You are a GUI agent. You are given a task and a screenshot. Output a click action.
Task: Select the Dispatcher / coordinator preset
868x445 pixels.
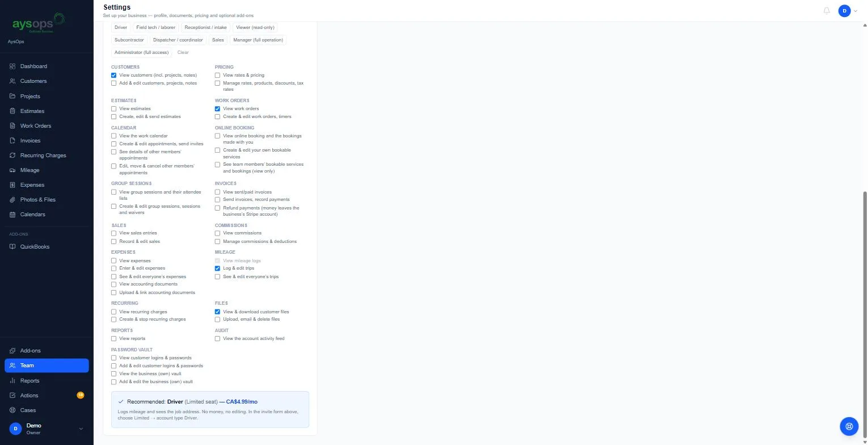[x=178, y=40]
